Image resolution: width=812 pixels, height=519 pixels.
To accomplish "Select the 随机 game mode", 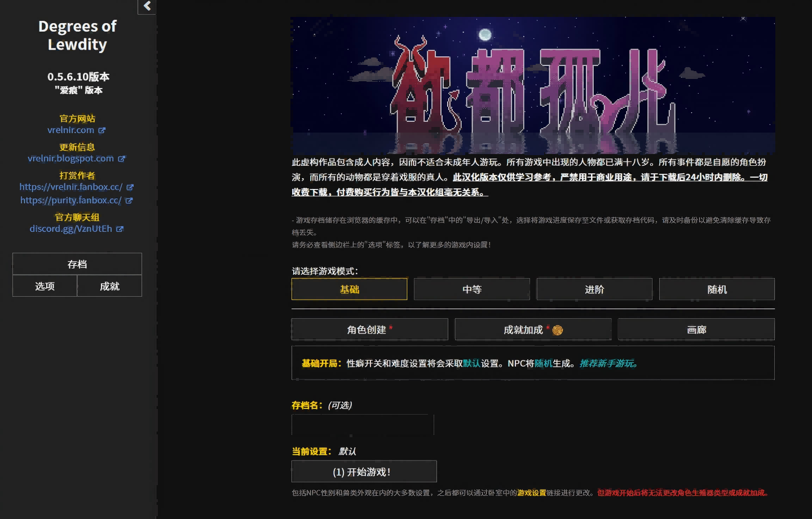I will [717, 289].
